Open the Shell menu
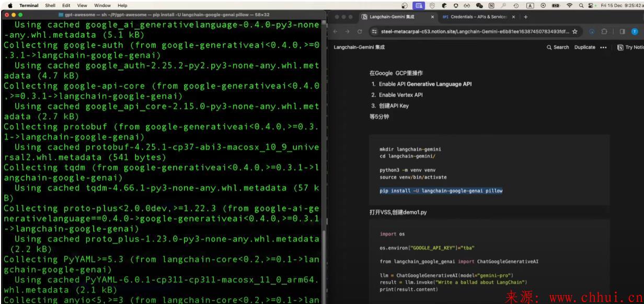 (51, 5)
